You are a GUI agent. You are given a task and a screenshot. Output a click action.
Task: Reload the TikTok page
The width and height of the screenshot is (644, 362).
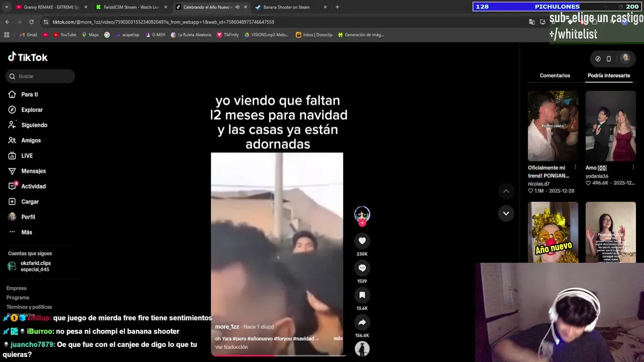click(31, 22)
